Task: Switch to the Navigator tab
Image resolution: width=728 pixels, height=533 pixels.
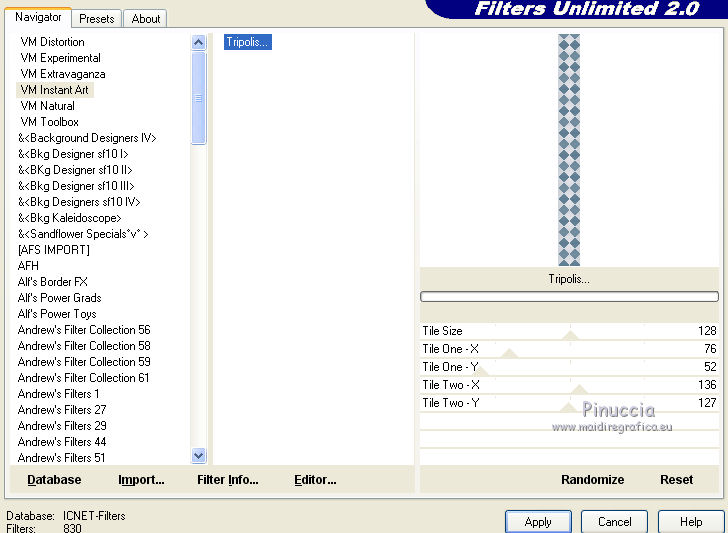Action: coord(38,18)
